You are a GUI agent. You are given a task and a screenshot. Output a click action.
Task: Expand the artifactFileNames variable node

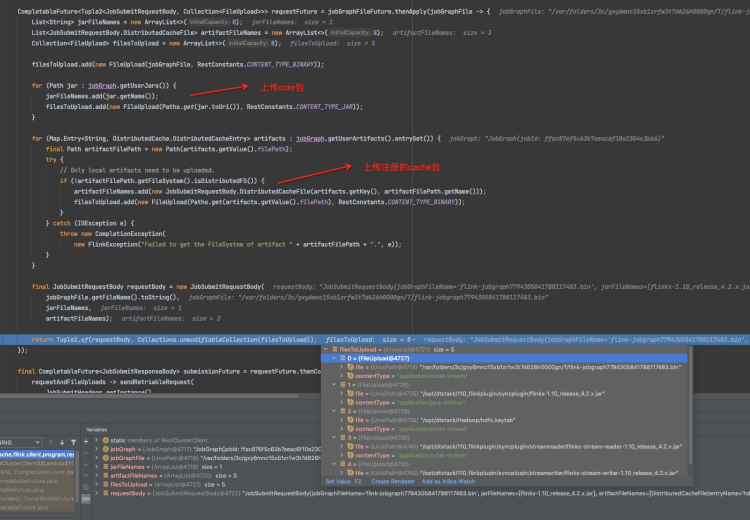(x=97, y=476)
